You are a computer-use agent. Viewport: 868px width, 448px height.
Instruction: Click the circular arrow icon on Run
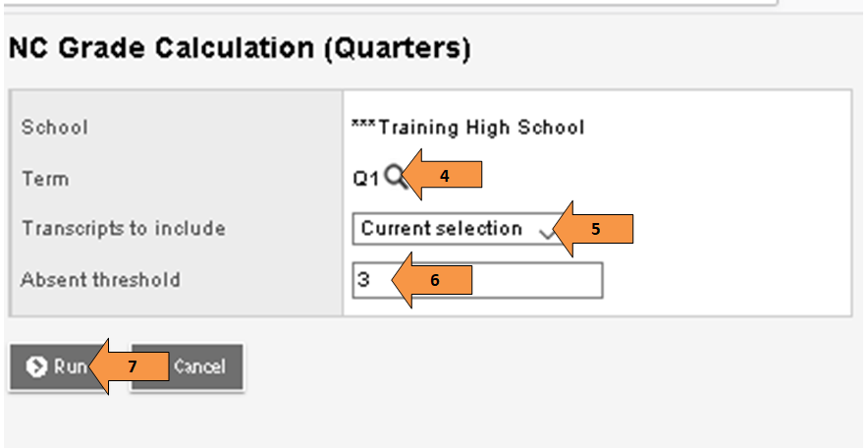click(37, 366)
